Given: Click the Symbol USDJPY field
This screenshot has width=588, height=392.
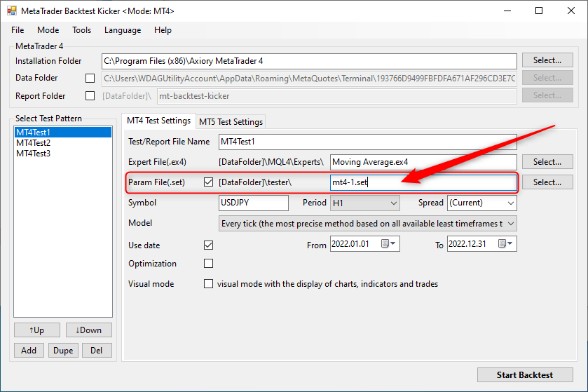Looking at the screenshot, I should 254,203.
